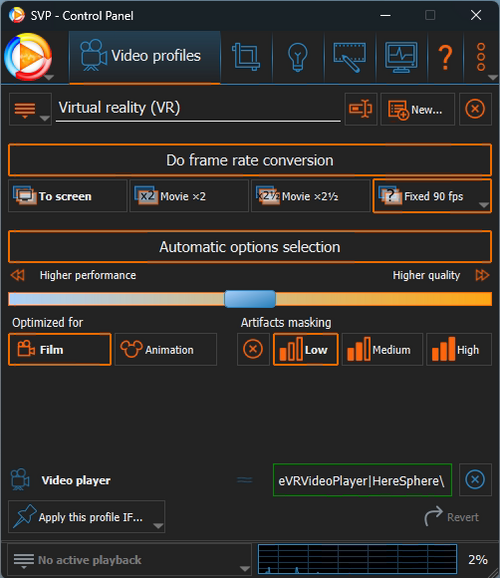Screen dimensions: 500x578
Task: Open the SVP main logo menu
Action: 29,57
